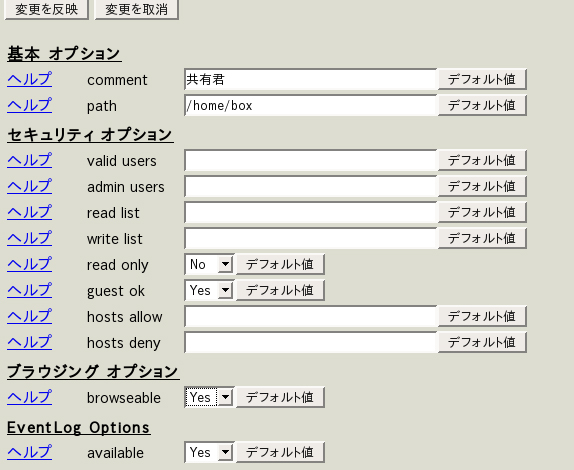
Task: Open the available dropdown under EventLog Options
Action: click(x=209, y=452)
